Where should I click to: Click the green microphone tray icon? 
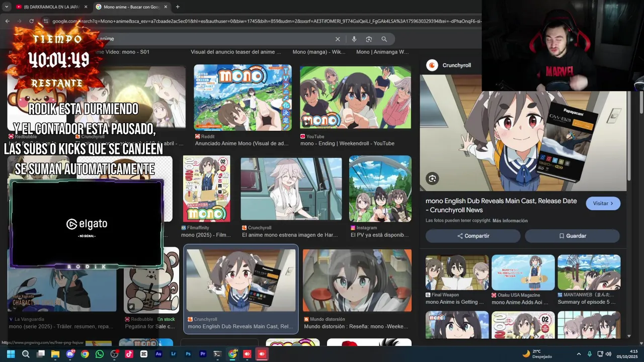click(589, 354)
